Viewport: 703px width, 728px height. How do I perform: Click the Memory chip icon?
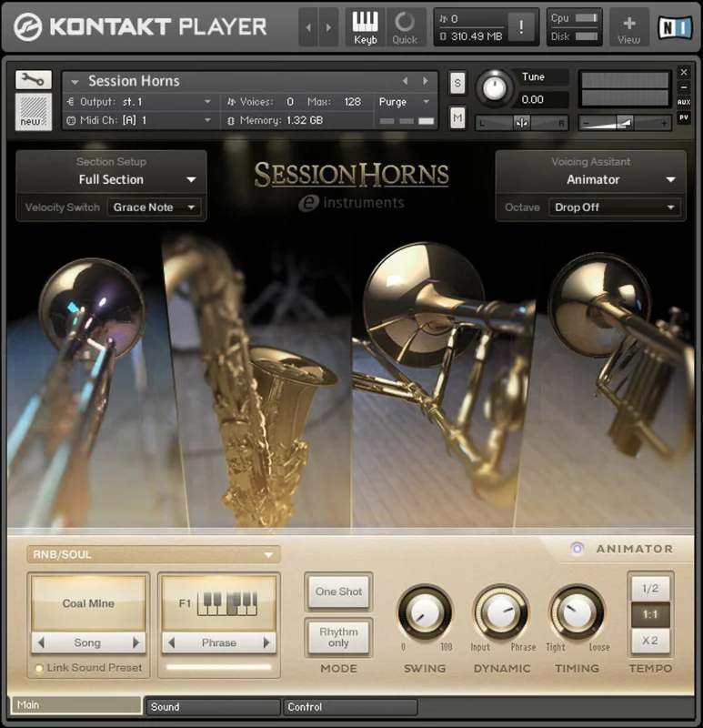click(x=231, y=121)
